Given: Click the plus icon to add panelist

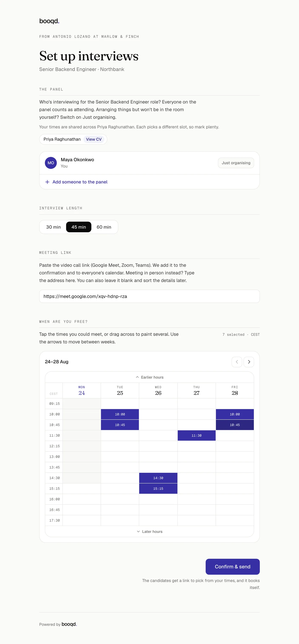Looking at the screenshot, I should click(x=47, y=182).
